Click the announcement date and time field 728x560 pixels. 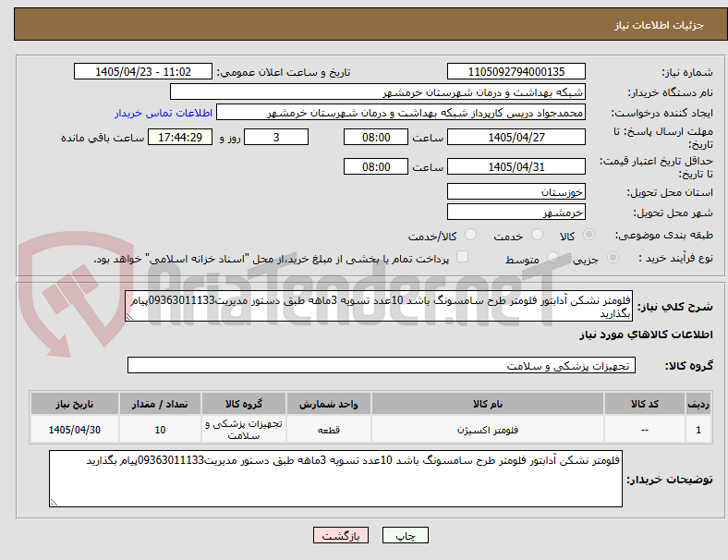[143, 71]
